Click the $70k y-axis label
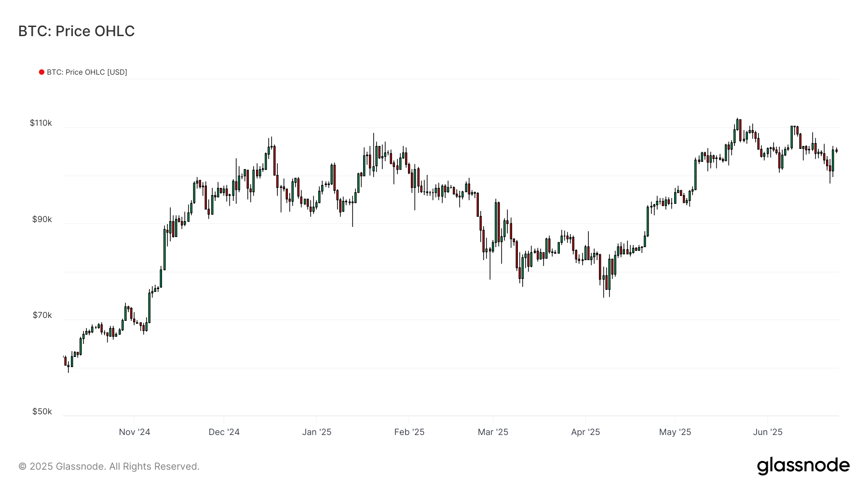This screenshot has height=488, width=868. 42,315
